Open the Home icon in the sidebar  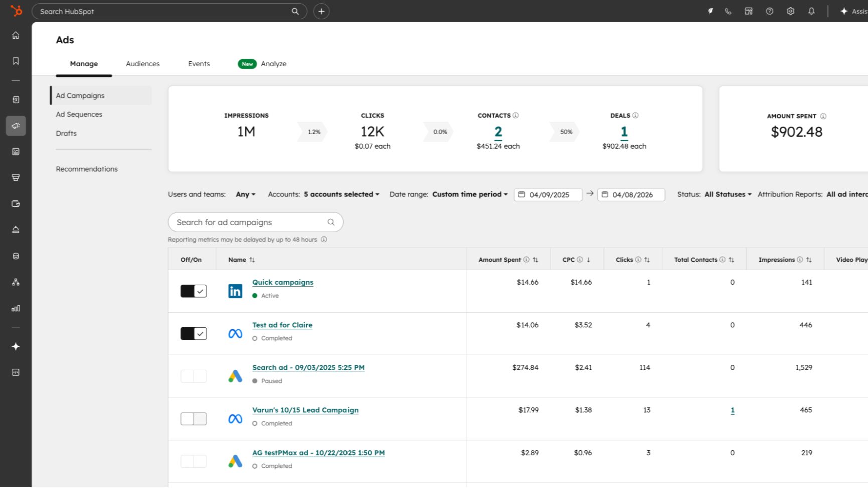(15, 35)
